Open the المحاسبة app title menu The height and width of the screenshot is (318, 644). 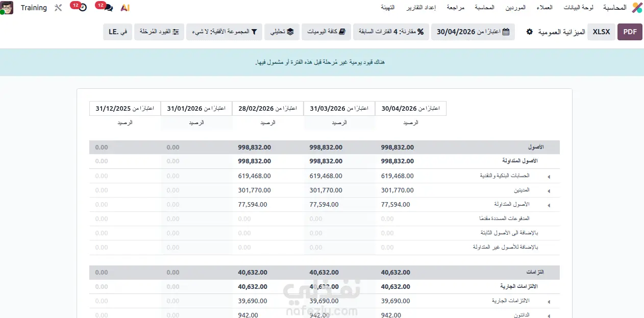click(x=615, y=8)
